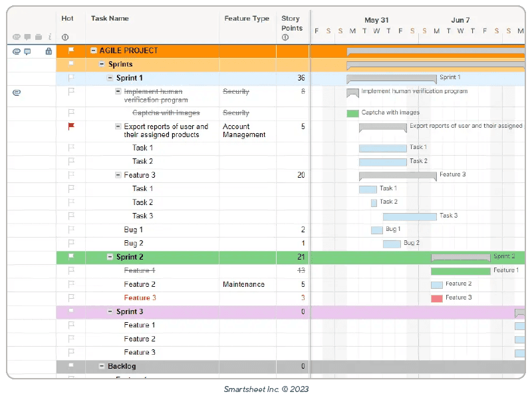Select the Feature 3 story points value 20

click(301, 175)
